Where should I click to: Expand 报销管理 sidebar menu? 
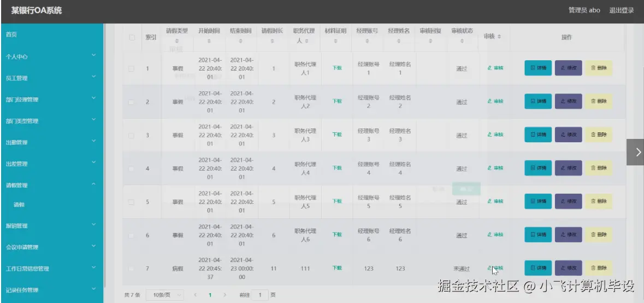52,225
